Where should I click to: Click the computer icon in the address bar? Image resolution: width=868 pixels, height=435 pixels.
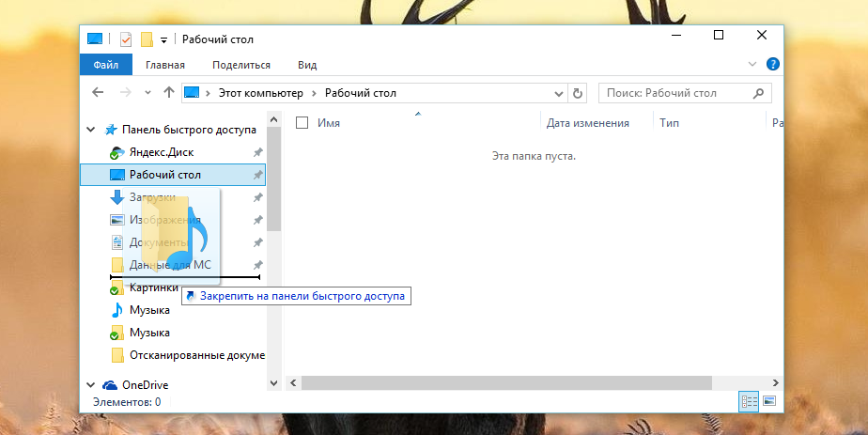pos(192,92)
